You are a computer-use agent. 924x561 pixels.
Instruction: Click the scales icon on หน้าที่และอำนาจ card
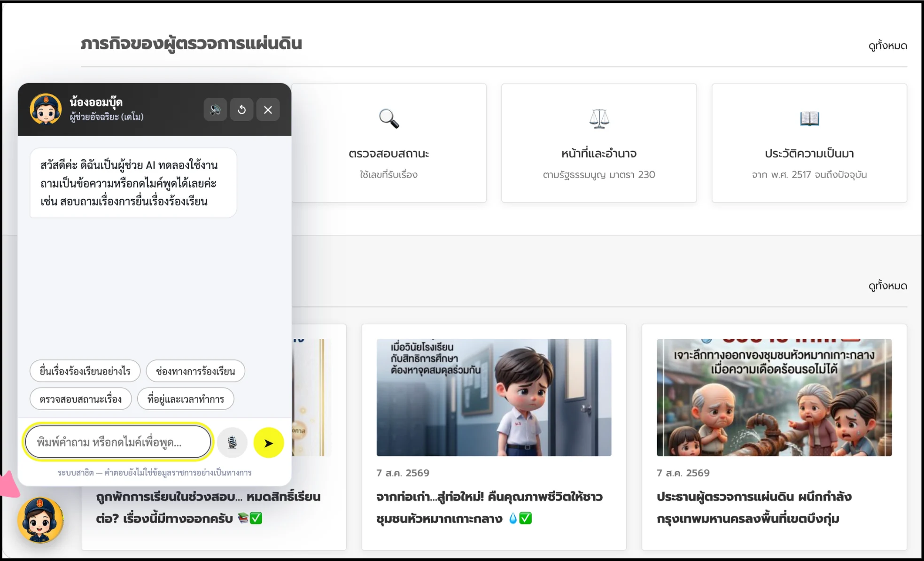click(599, 118)
